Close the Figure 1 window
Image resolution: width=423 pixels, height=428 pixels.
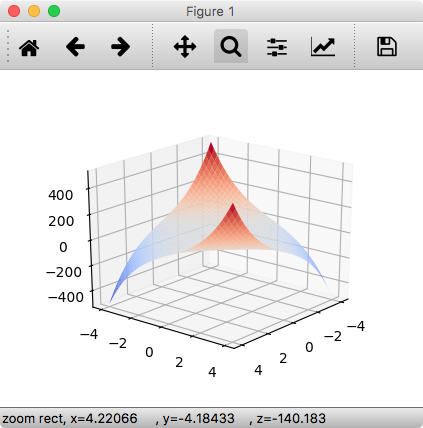click(x=14, y=11)
